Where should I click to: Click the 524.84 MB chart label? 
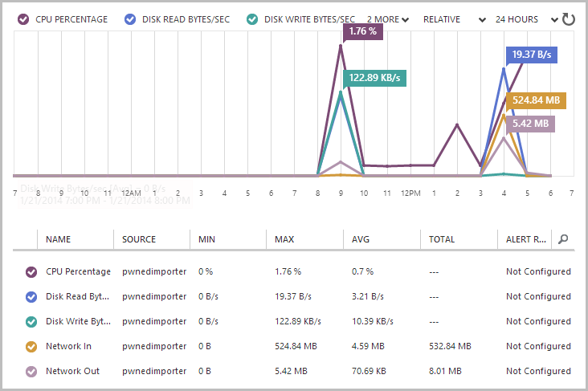tap(536, 100)
